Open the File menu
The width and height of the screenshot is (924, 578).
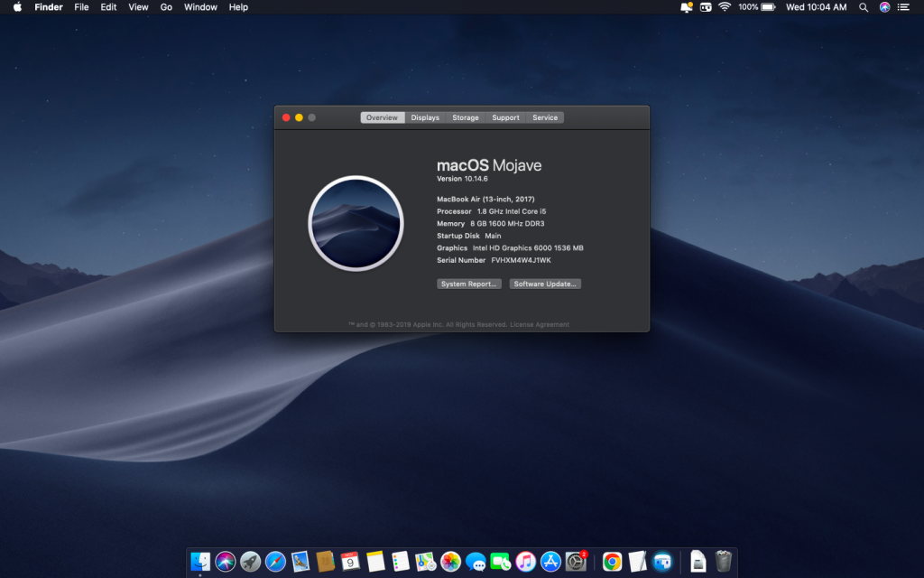(81, 7)
